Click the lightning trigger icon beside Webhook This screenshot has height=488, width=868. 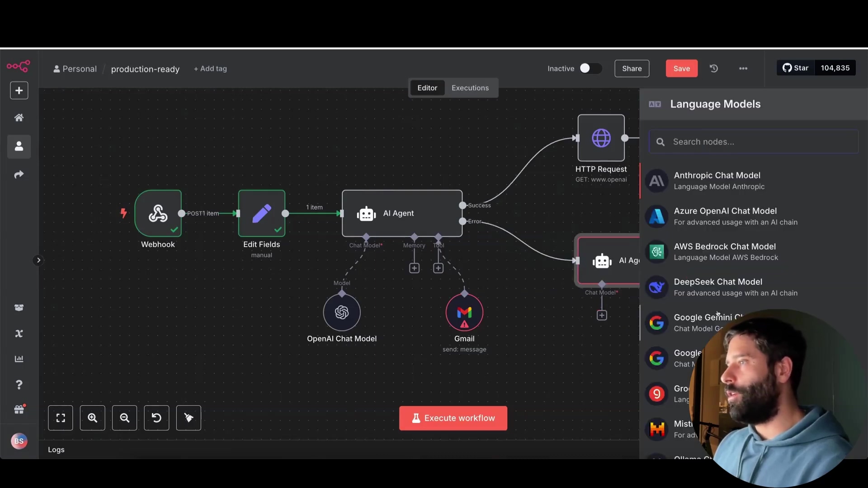[x=123, y=213]
